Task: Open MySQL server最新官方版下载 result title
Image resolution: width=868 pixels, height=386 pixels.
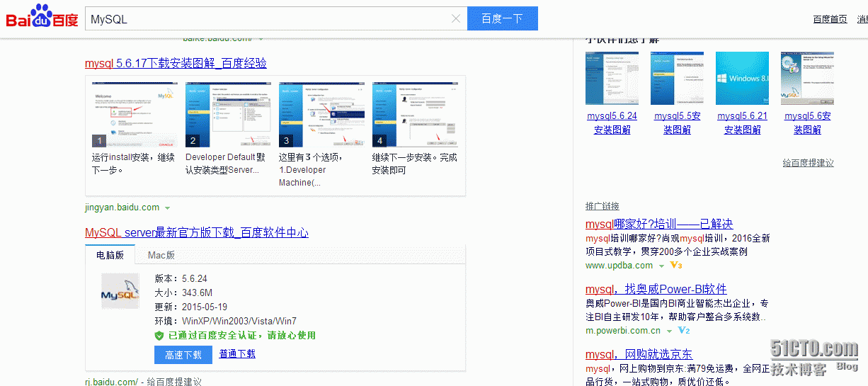Action: [197, 233]
